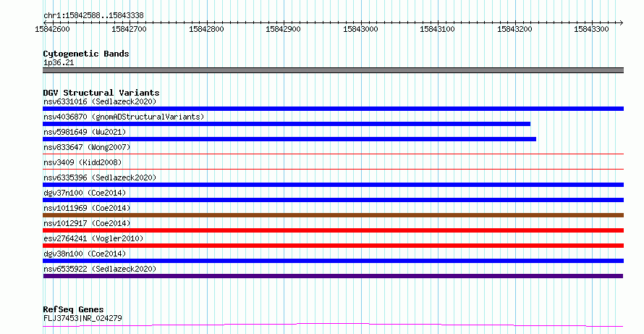644x334 pixels.
Task: Click the DGV Structural Variants track title
Action: 101,93
